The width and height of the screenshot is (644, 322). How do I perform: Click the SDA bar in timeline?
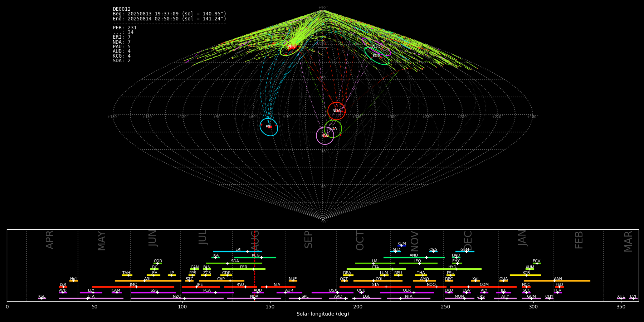234,263
